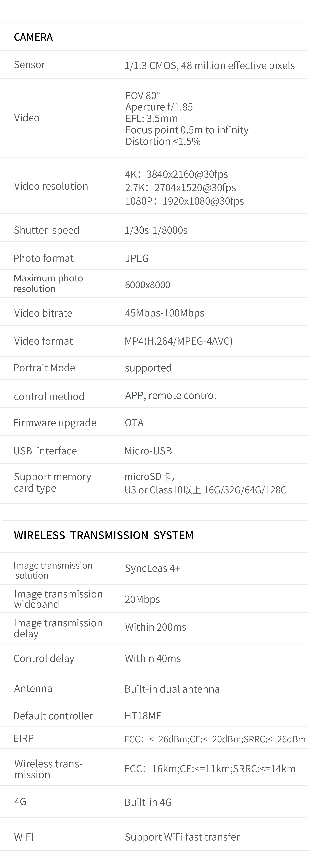Click the OTA firmware upgrade value
The width and height of the screenshot is (310, 868).
tap(134, 423)
